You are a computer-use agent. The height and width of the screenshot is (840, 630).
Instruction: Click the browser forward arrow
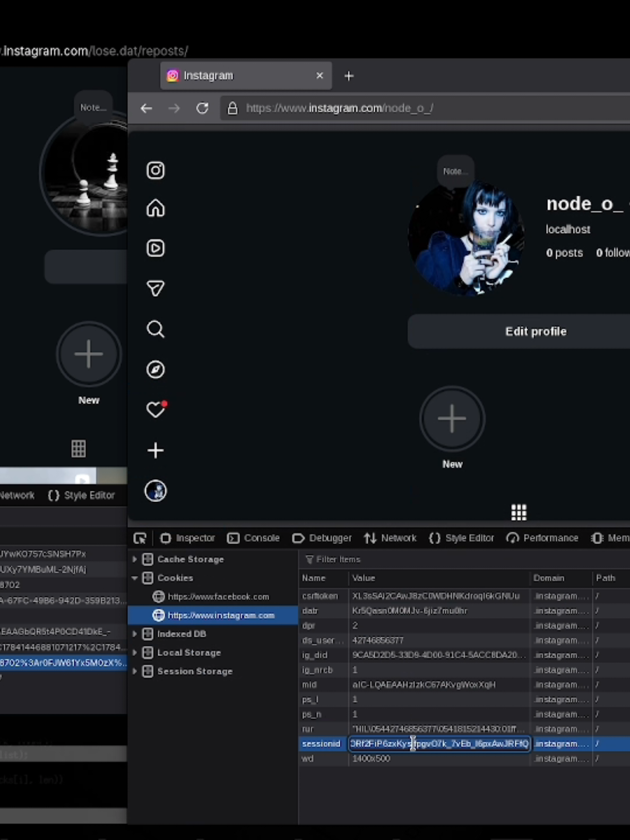pyautogui.click(x=174, y=108)
